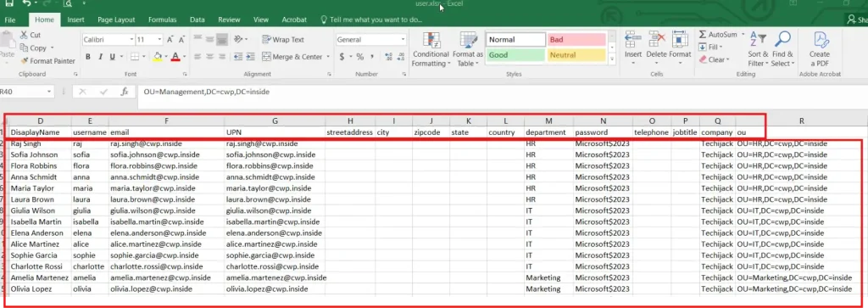Apply the Good cell style
The width and height of the screenshot is (868, 308).
tap(516, 55)
